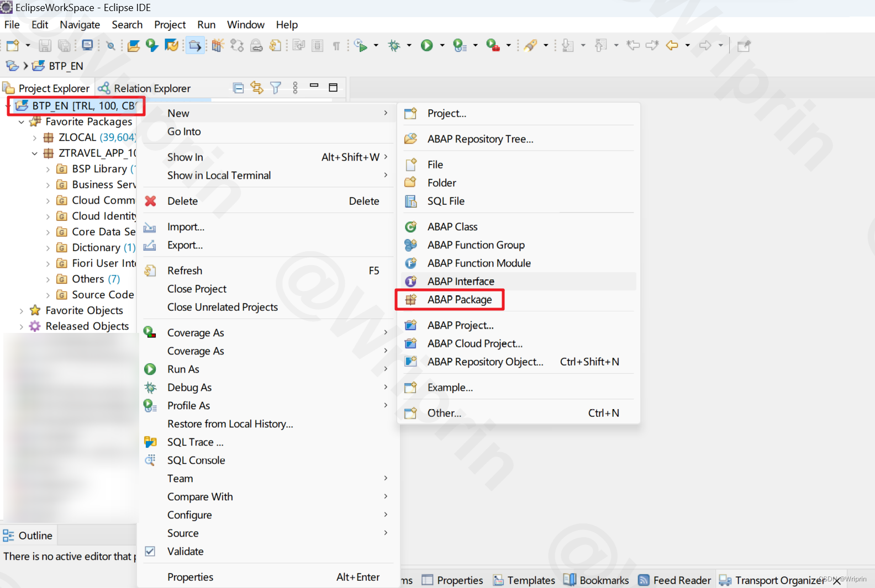Click the monitor-shaped toolbar icon
The image size is (875, 588).
pos(87,45)
